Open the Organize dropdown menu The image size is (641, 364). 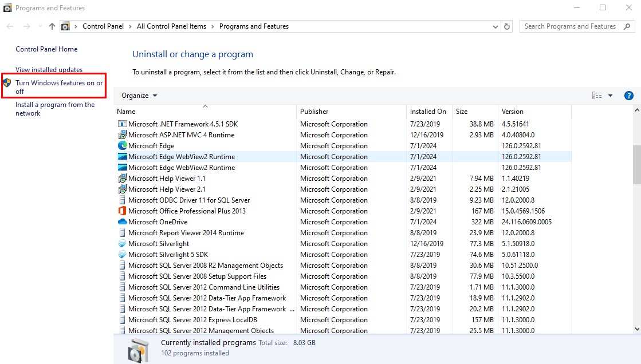point(139,96)
